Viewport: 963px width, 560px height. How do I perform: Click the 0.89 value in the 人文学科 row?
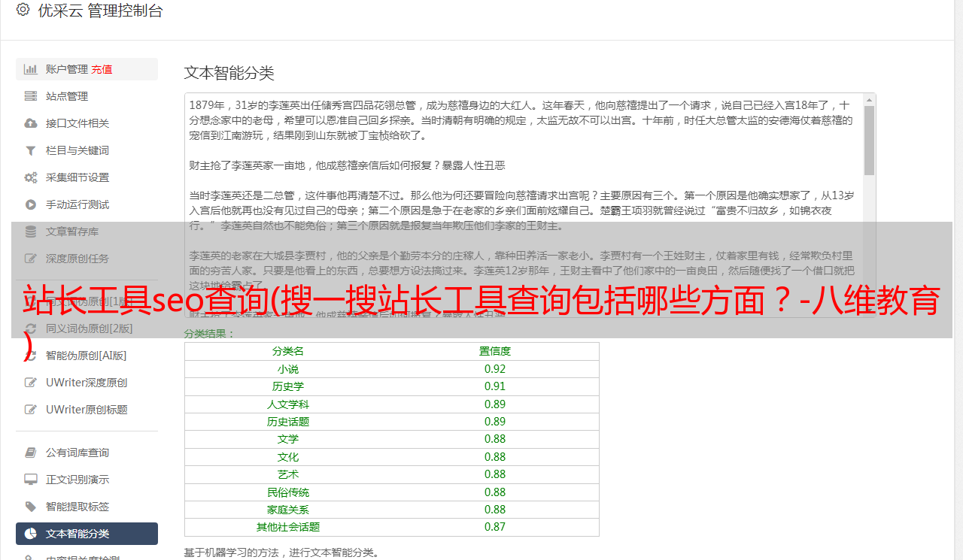495,404
